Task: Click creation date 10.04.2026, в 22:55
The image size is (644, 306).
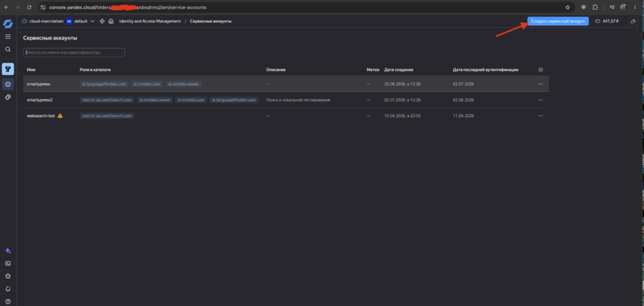Action: 402,116
